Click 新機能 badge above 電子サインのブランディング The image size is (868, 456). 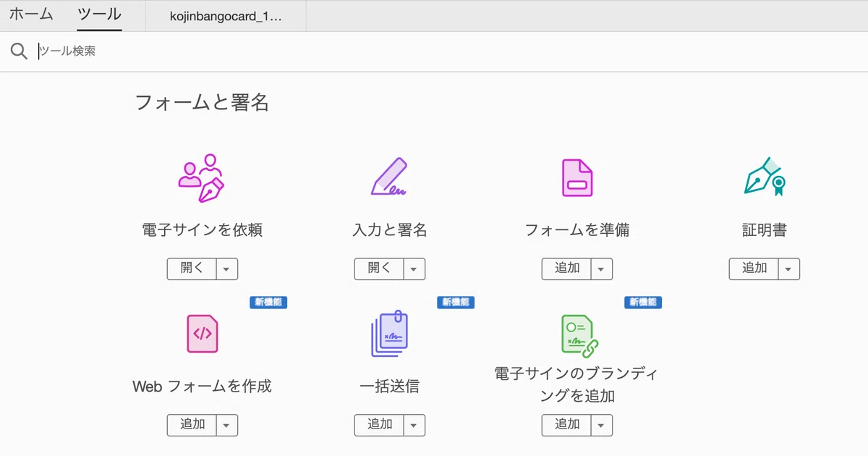click(x=643, y=303)
